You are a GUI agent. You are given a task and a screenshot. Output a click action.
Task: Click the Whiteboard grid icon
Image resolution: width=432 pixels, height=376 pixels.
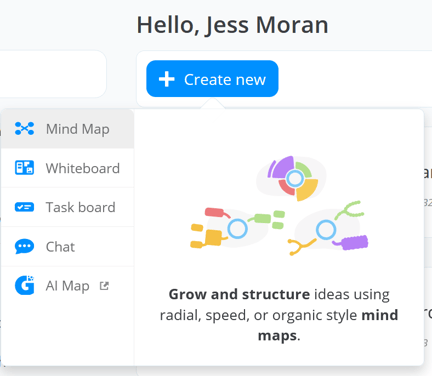coord(24,168)
